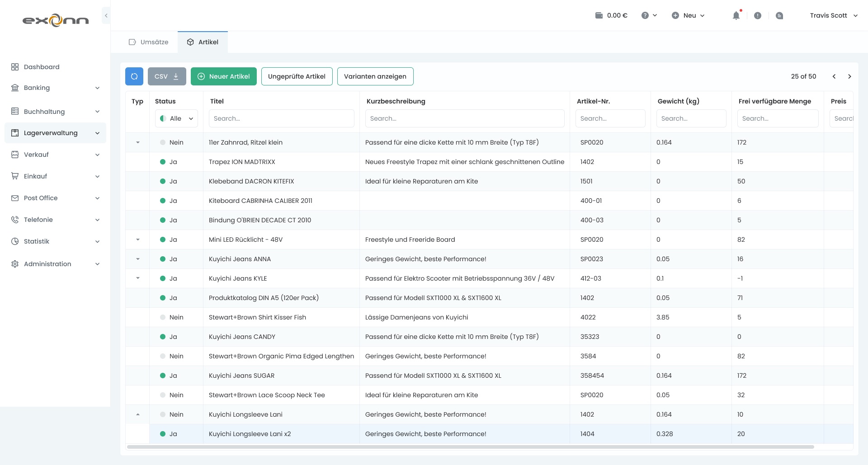Viewport: 868px width, 465px height.
Task: Expand the Verkauf chevron
Action: coord(97,155)
